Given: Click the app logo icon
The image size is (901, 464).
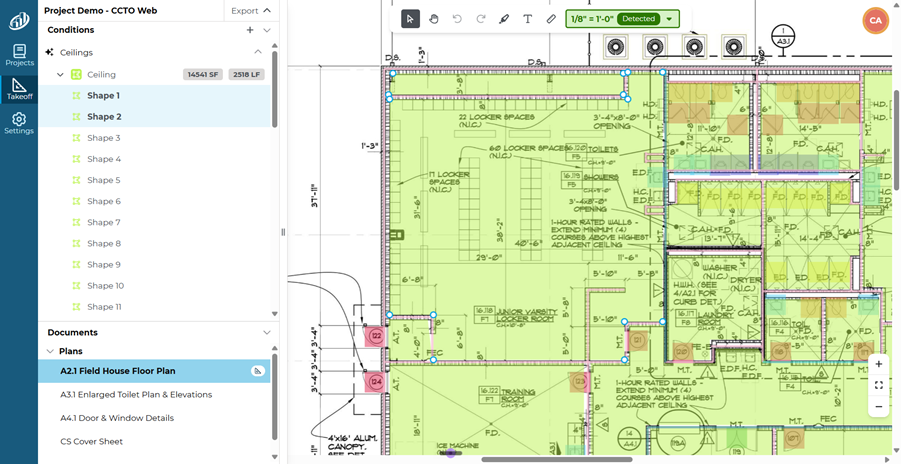Looking at the screenshot, I should (x=19, y=21).
